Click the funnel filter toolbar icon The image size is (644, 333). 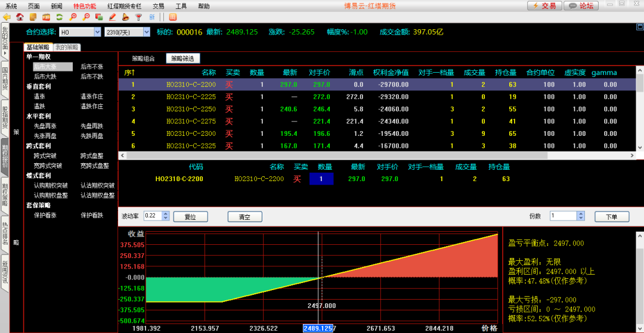(138, 17)
